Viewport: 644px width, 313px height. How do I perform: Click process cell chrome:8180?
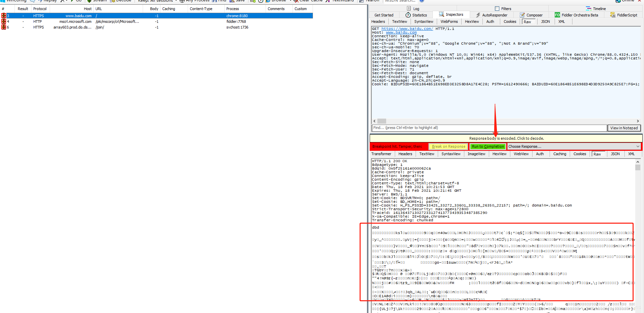point(237,16)
